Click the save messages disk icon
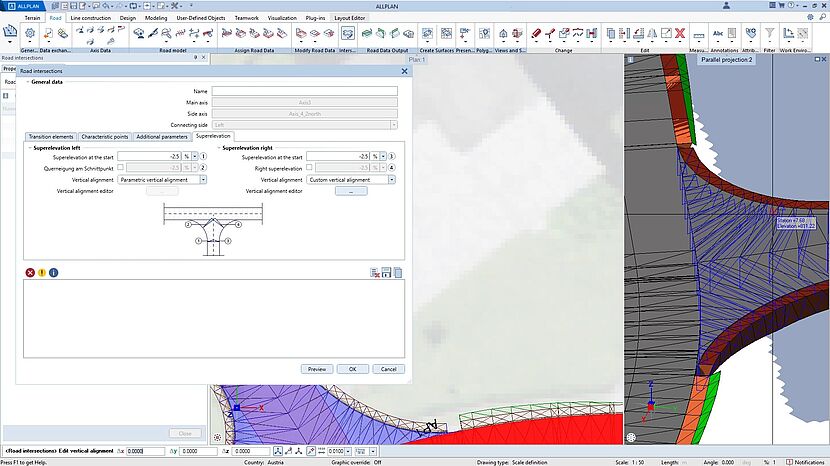The width and height of the screenshot is (830, 466). pos(385,272)
